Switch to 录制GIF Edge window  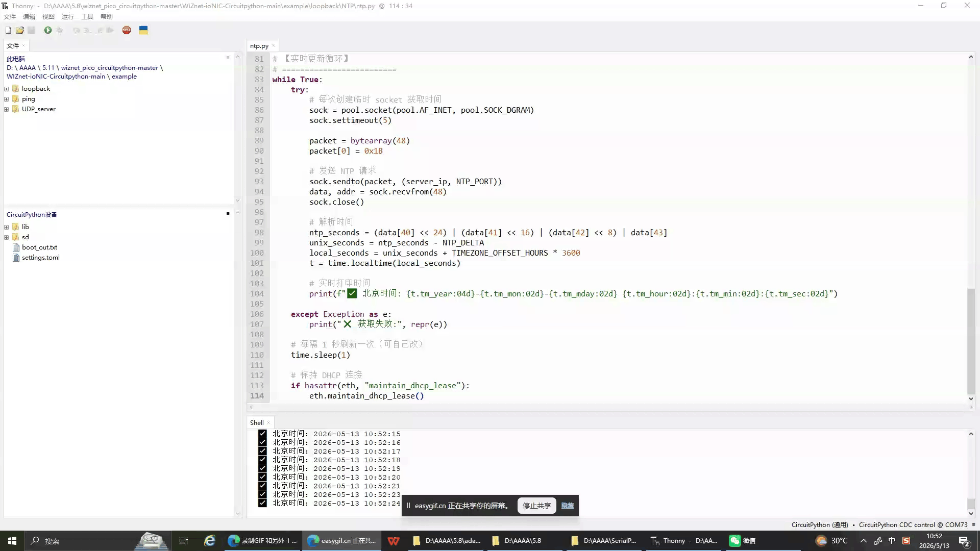[x=263, y=541]
